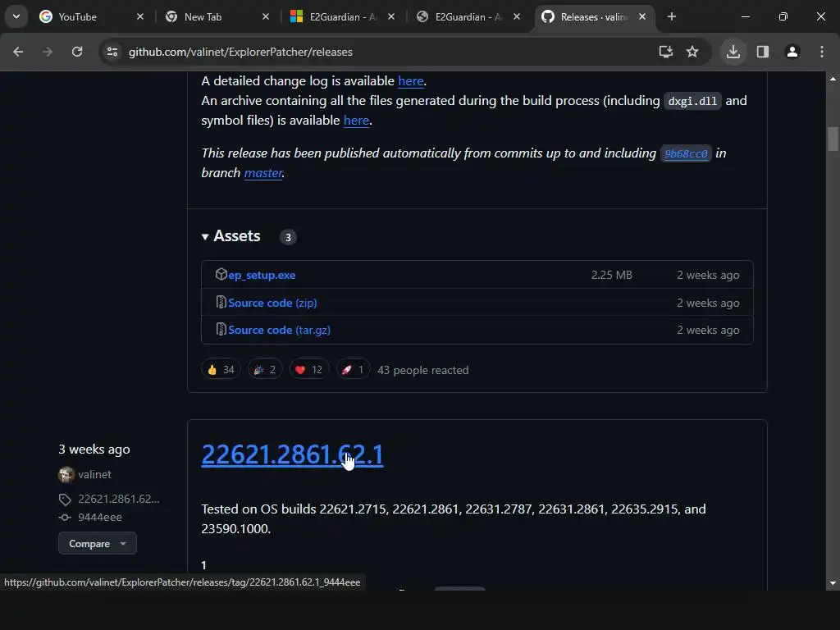The width and height of the screenshot is (840, 630).
Task: Click the archive icon beside Source code (tar.gz)
Action: click(x=221, y=330)
